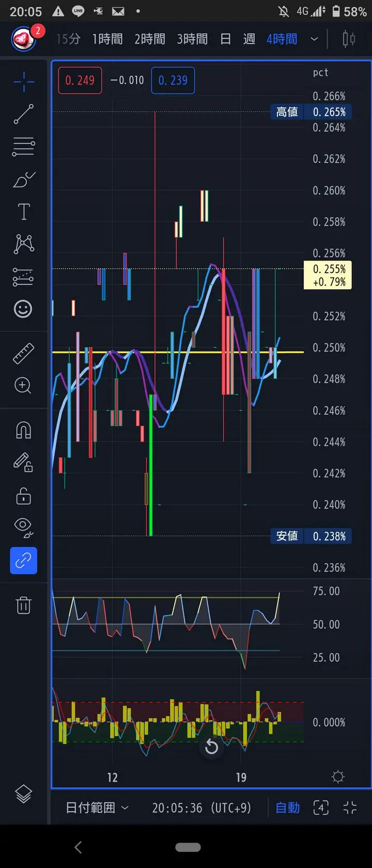Tap the Android back navigation arrow
The image size is (372, 868).
[78, 847]
